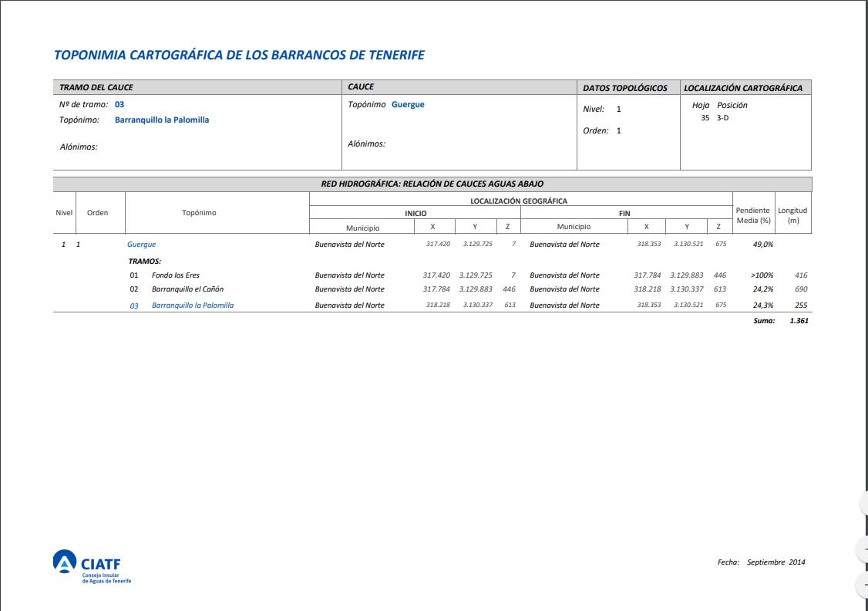Select the 'INICIO' column header
This screenshot has height=611, width=868.
coord(415,213)
